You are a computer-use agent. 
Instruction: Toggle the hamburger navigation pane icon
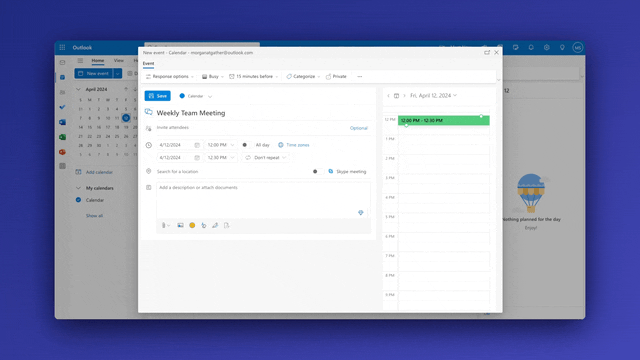(x=80, y=60)
